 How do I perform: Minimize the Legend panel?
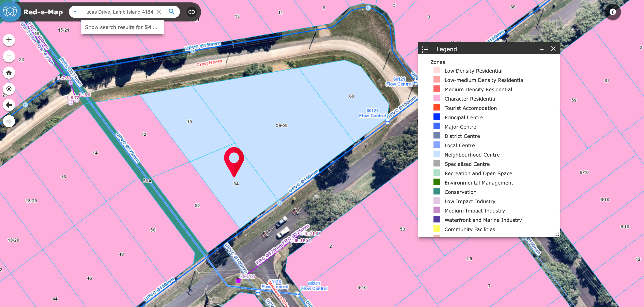pos(542,49)
